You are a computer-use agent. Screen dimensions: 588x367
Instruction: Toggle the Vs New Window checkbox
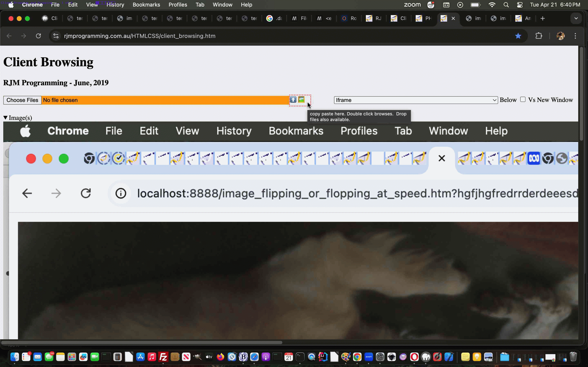point(523,99)
